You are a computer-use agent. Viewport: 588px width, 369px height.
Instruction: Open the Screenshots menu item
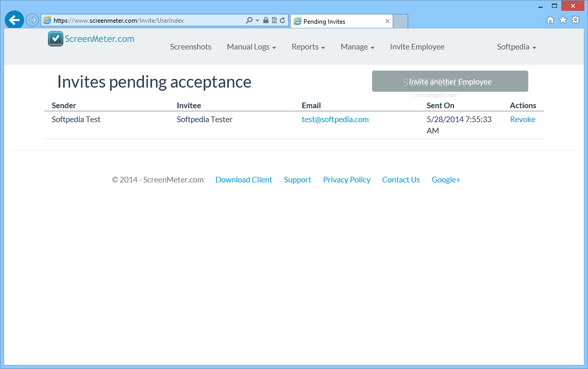(x=191, y=47)
